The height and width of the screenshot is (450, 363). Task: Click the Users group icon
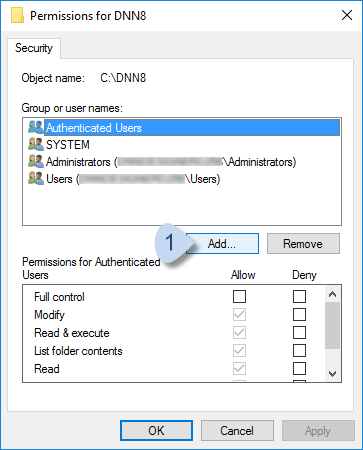[x=36, y=179]
